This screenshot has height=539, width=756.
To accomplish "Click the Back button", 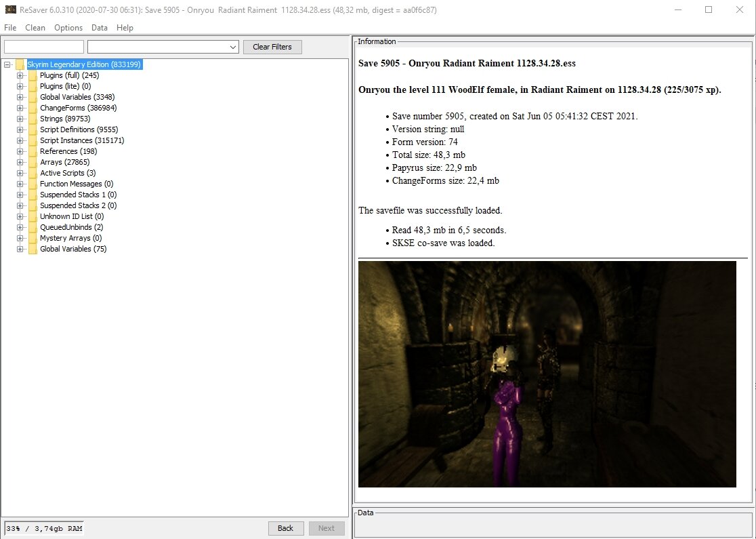I will (285, 528).
